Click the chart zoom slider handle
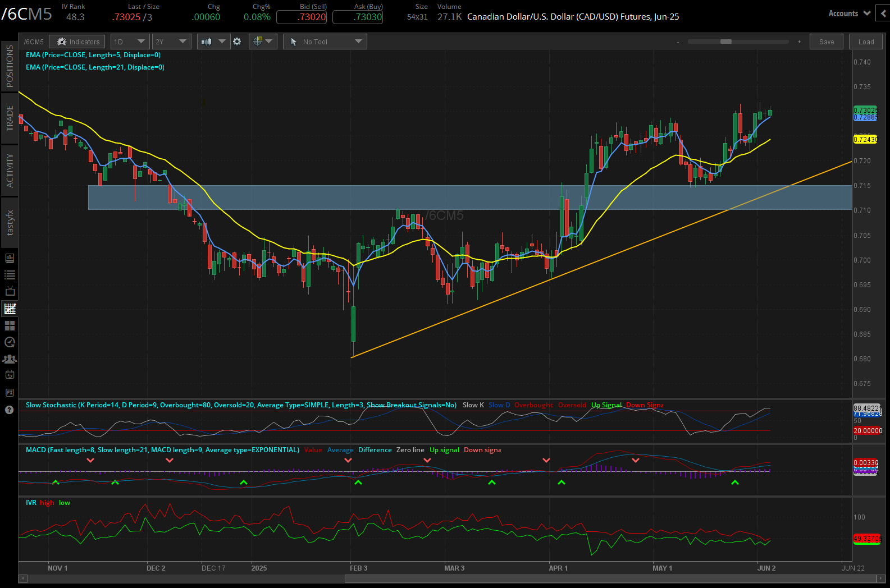 pyautogui.click(x=726, y=42)
